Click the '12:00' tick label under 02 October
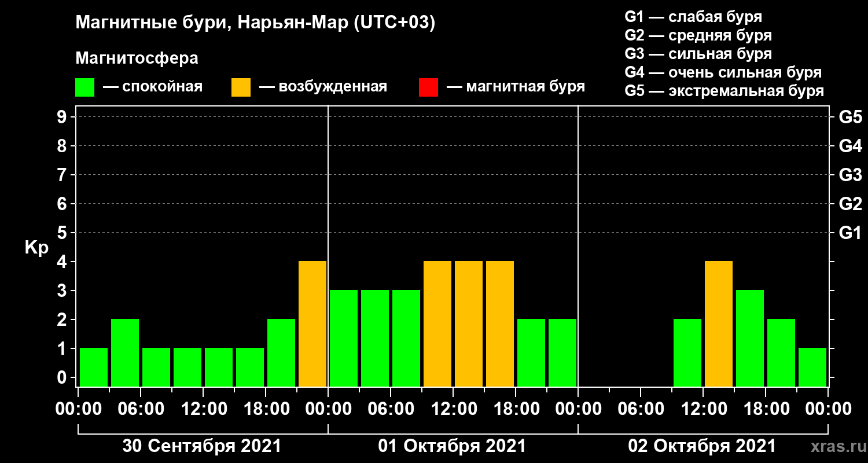The width and height of the screenshot is (868, 463). tap(703, 409)
